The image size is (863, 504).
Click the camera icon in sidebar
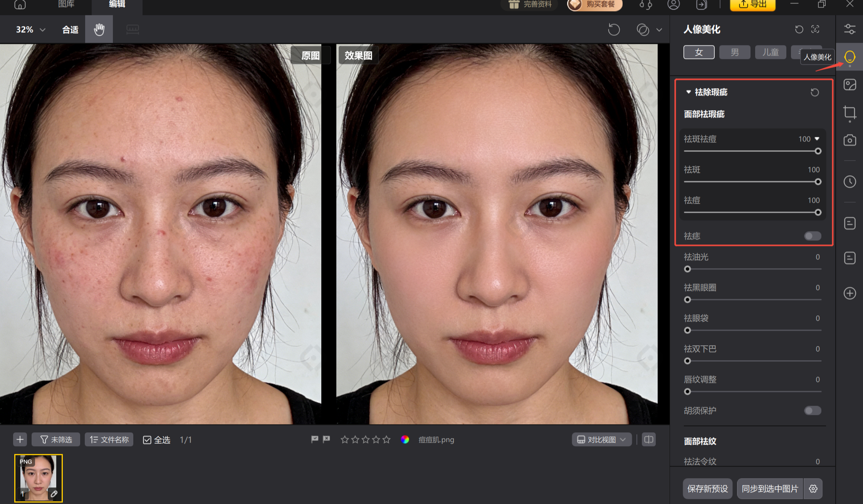click(850, 140)
